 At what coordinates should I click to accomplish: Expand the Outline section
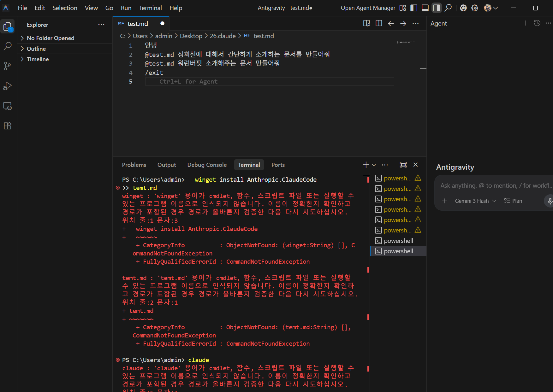[65, 49]
